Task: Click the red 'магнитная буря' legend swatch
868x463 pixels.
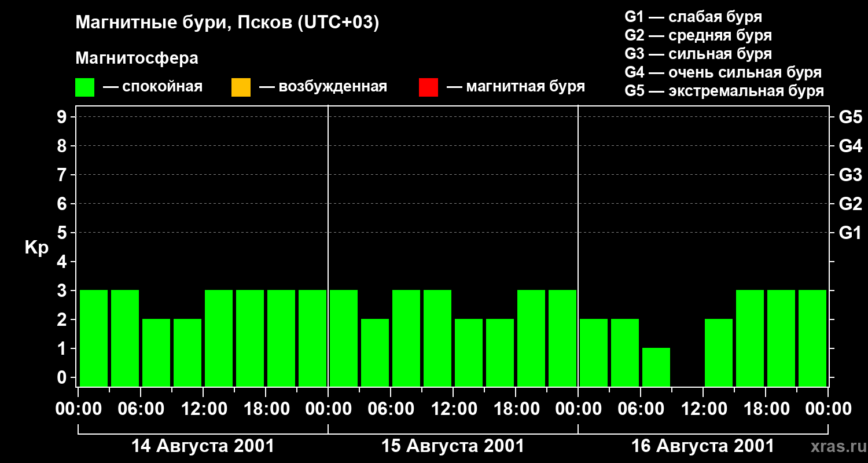Action: (x=428, y=87)
